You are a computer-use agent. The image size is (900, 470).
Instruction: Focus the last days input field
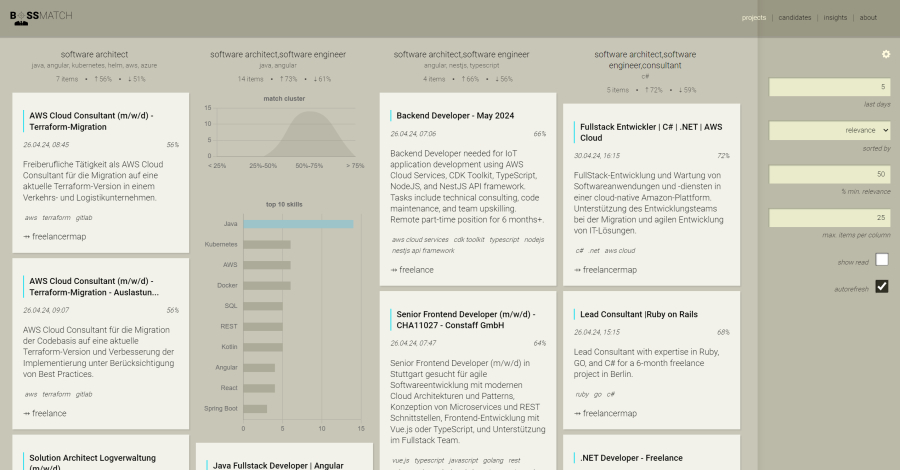(829, 87)
